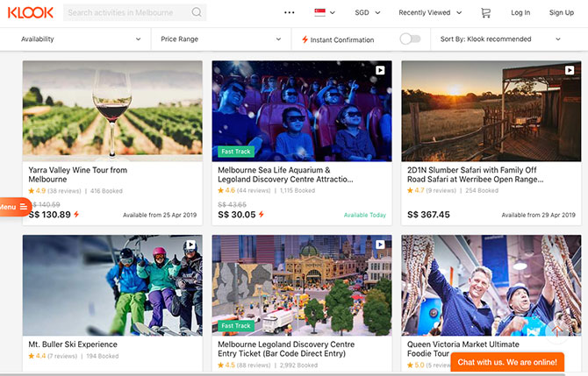Click the 1,115 Booked text
588x376 pixels.
coord(298,190)
